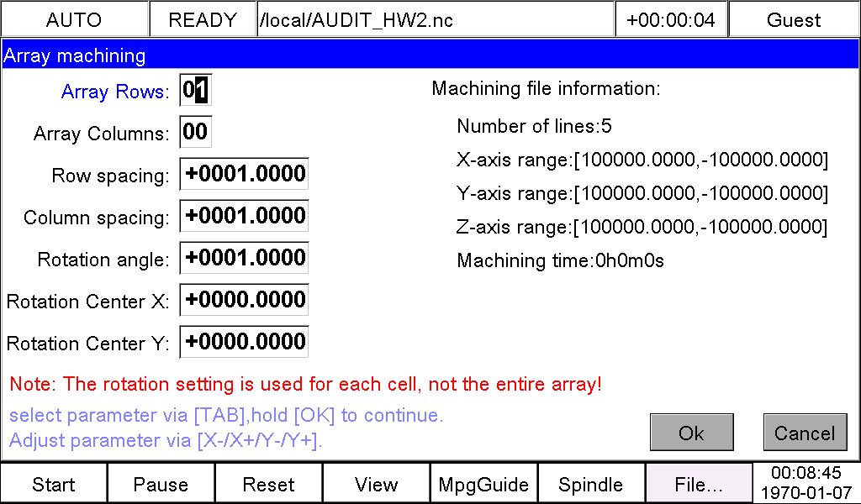Focus the Rotation Center X field
This screenshot has height=504, width=861.
[245, 299]
